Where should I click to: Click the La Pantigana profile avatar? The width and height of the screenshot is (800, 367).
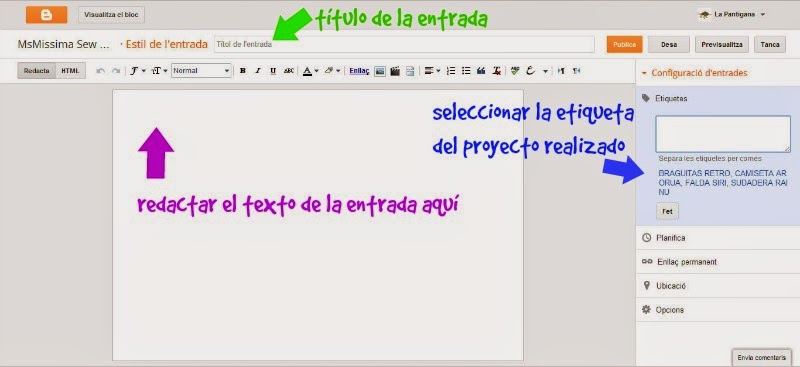(x=705, y=15)
